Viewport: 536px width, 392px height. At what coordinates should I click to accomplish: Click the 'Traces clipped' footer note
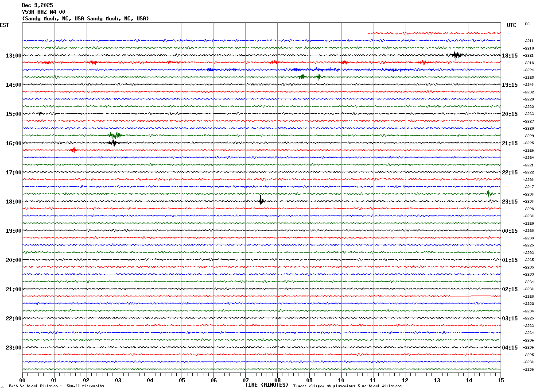(x=347, y=386)
